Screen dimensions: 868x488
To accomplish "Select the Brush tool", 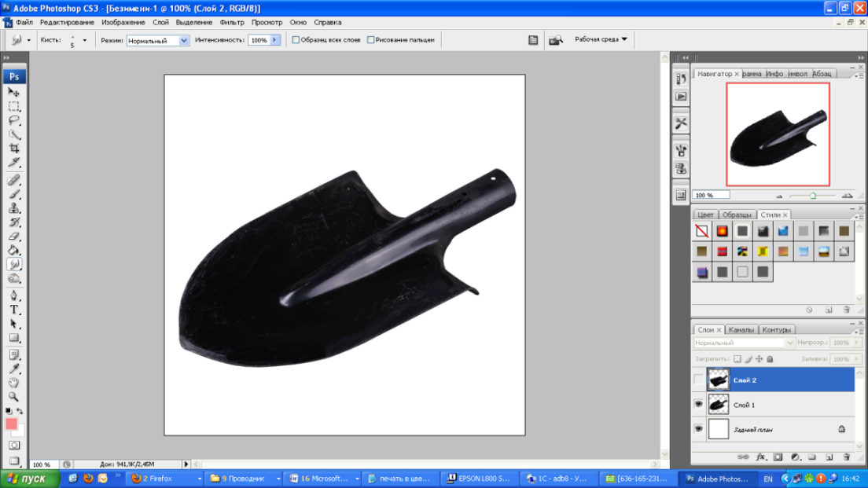I will click(14, 194).
